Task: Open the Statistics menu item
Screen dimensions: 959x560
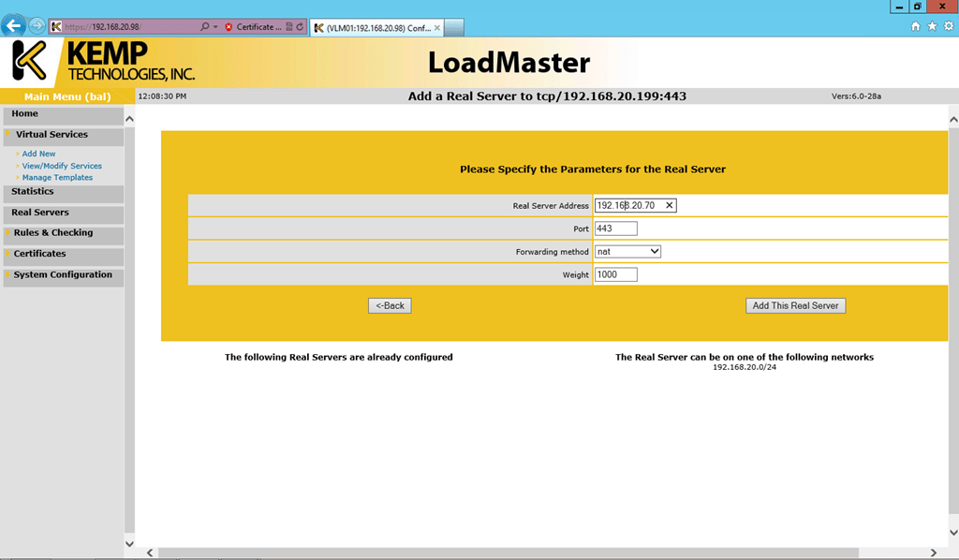Action: [63, 193]
